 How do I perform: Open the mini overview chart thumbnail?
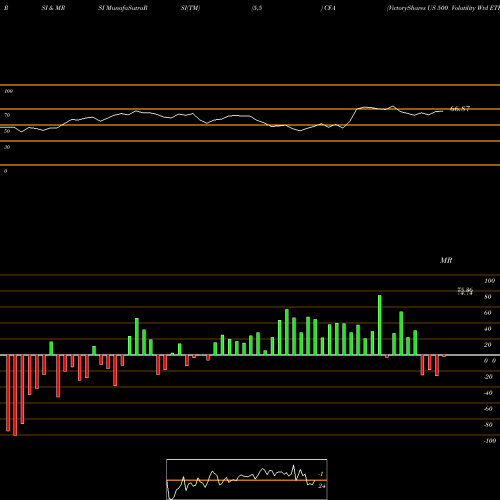click(x=247, y=479)
